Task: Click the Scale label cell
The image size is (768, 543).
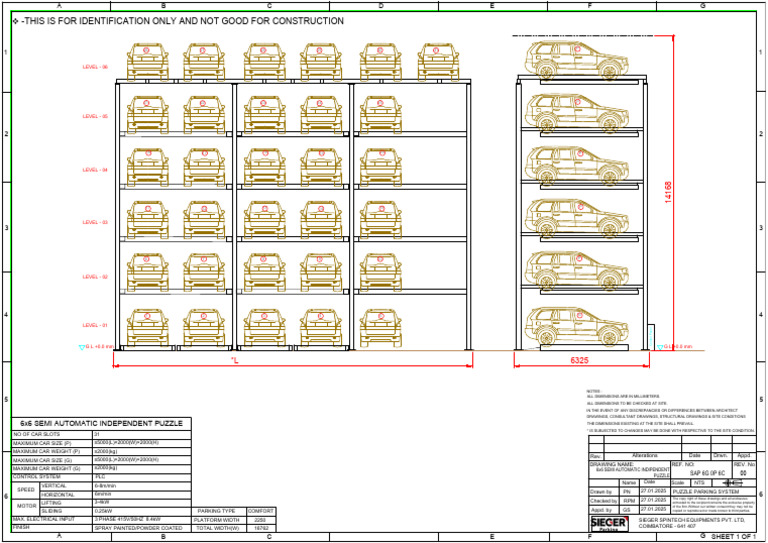Action: [680, 483]
